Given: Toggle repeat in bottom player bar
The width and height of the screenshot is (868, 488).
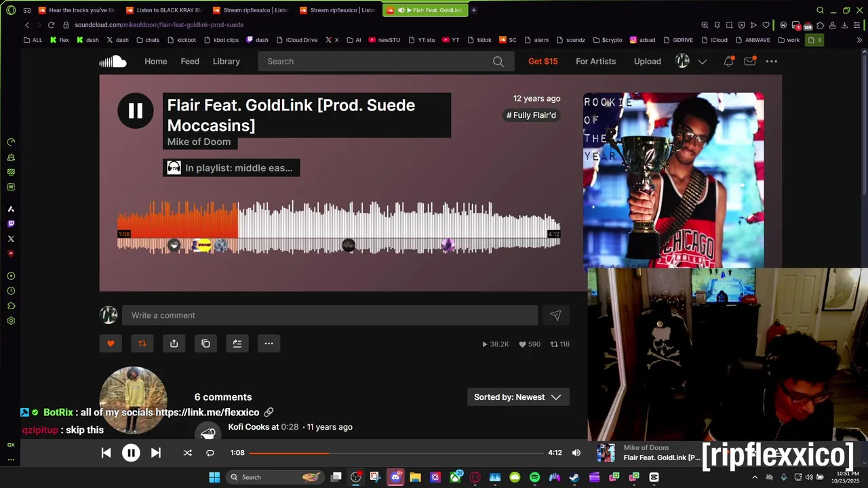Looking at the screenshot, I should click(x=210, y=453).
